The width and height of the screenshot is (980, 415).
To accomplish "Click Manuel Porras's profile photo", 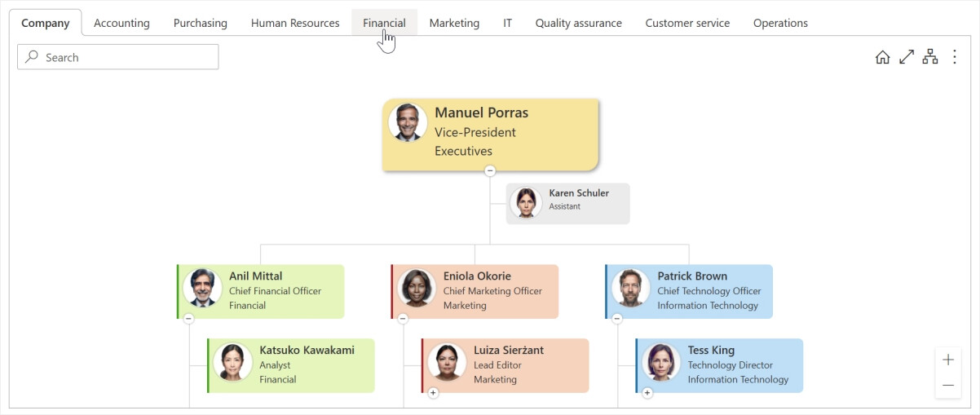I will pos(408,123).
